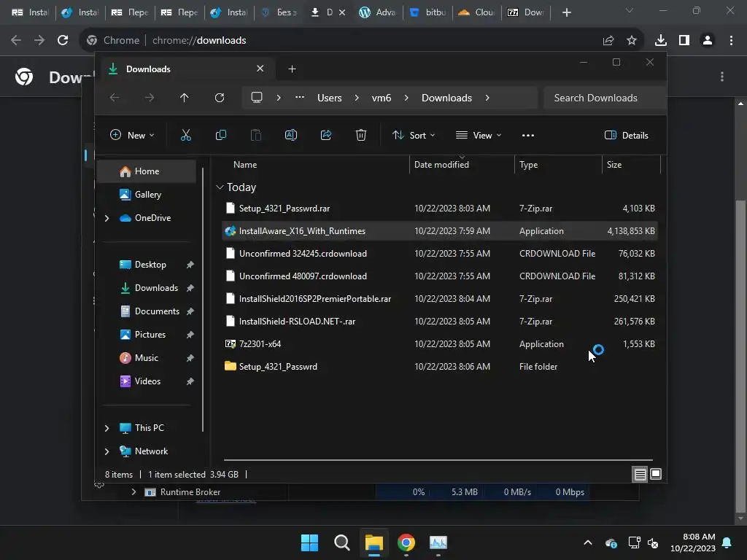Sort by the Type column header
Viewport: 747px width, 560px height.
(x=528, y=165)
